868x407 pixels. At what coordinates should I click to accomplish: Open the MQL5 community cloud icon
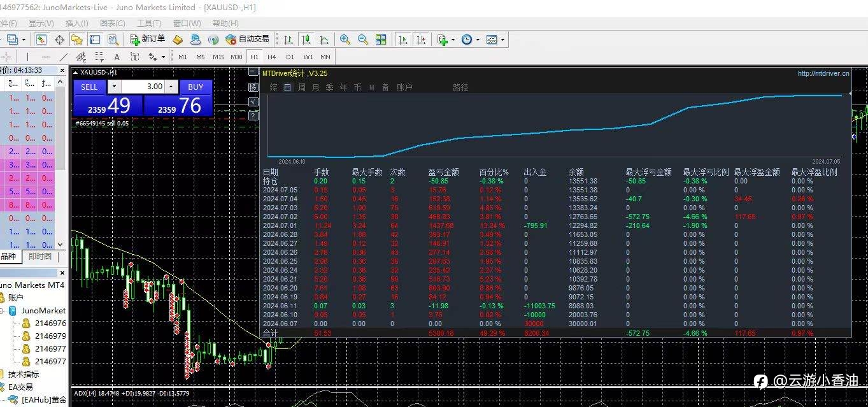[196, 39]
